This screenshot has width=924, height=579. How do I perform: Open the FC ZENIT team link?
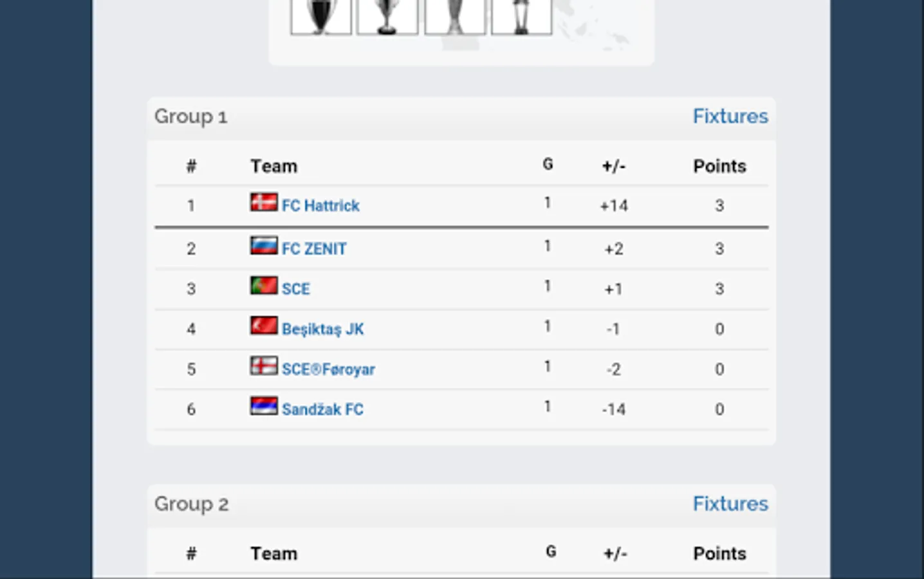314,249
